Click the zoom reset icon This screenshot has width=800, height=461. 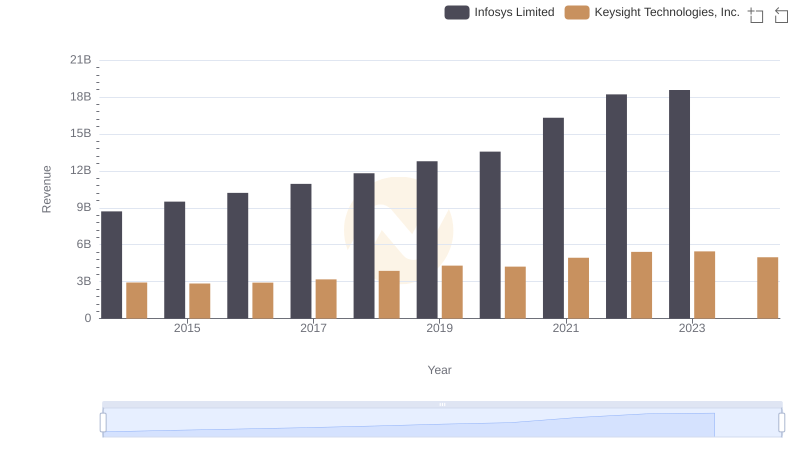pos(781,15)
